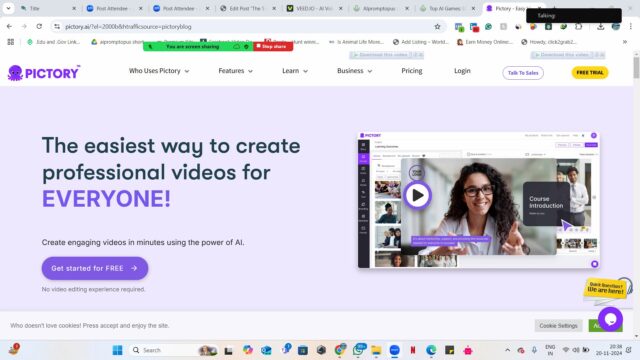
Task: Open the Is Animal Life More bookmark
Action: [x=356, y=42]
